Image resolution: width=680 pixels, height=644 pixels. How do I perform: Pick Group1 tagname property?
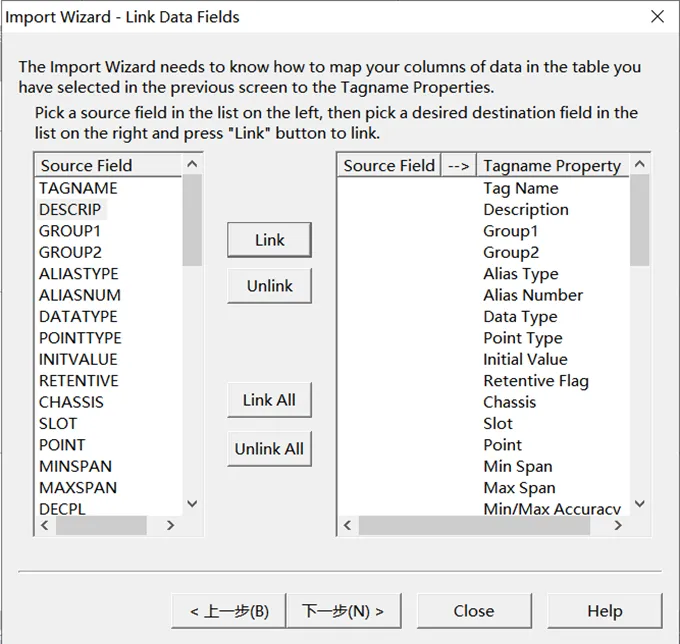pos(510,231)
